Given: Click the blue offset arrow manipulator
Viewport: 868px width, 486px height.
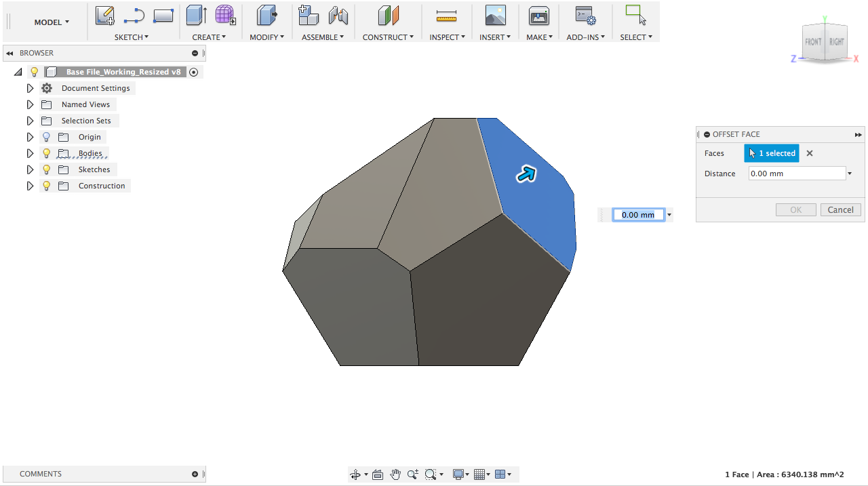Looking at the screenshot, I should point(526,174).
